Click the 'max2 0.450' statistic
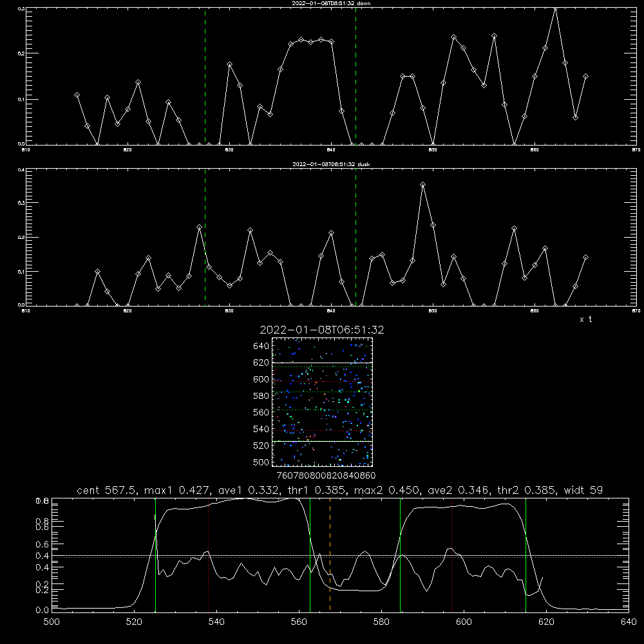The image size is (644, 644). pyautogui.click(x=387, y=490)
